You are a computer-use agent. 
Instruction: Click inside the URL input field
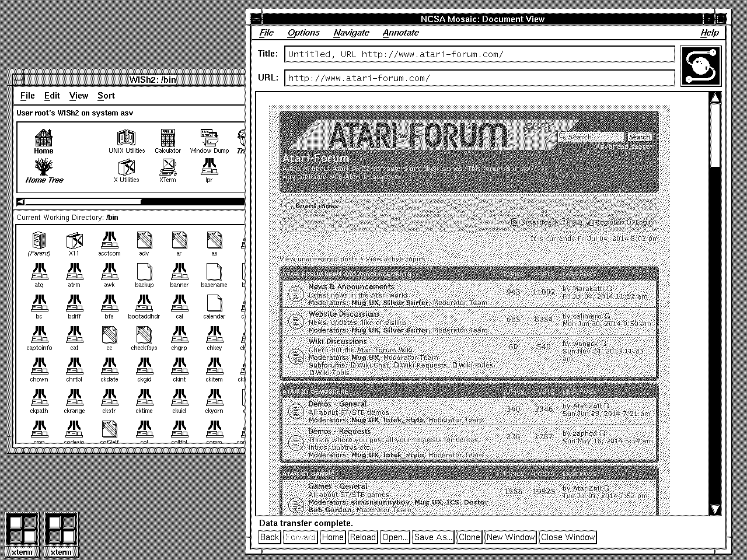click(x=467, y=78)
